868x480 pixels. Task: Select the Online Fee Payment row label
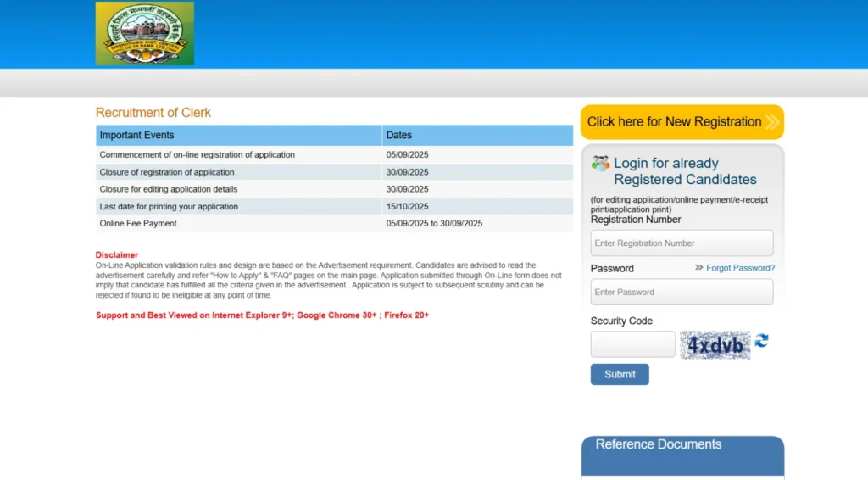pos(138,224)
